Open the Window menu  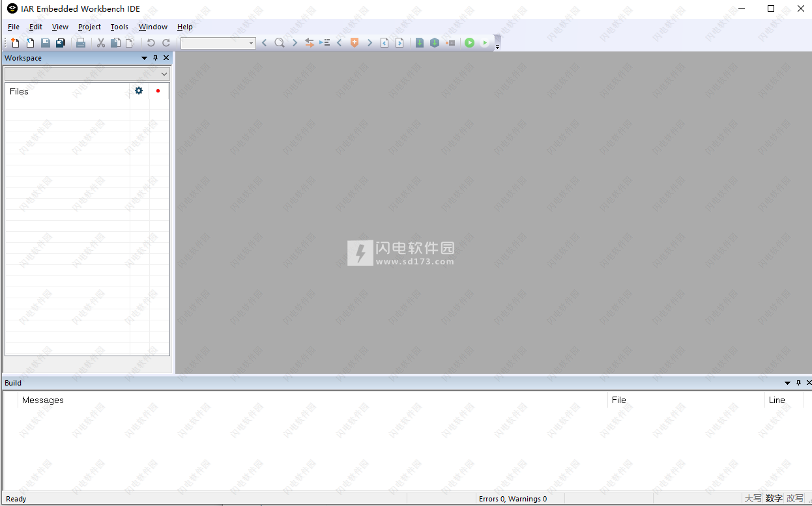pyautogui.click(x=153, y=27)
